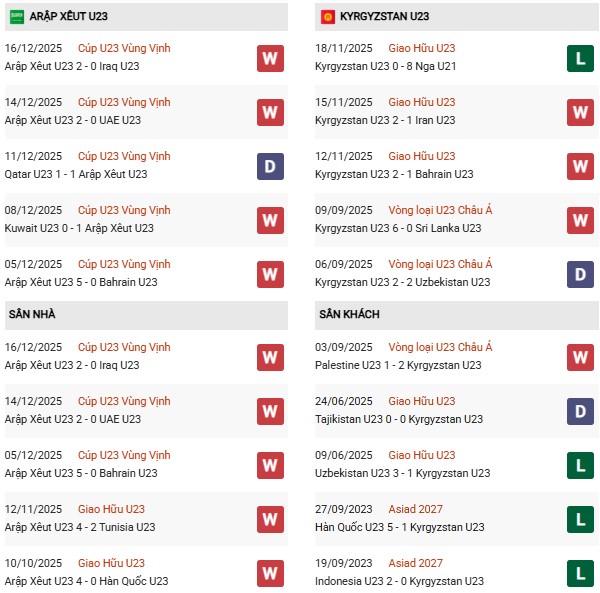Click the W badge for Iran U23 match
The image size is (600, 593).
click(580, 111)
